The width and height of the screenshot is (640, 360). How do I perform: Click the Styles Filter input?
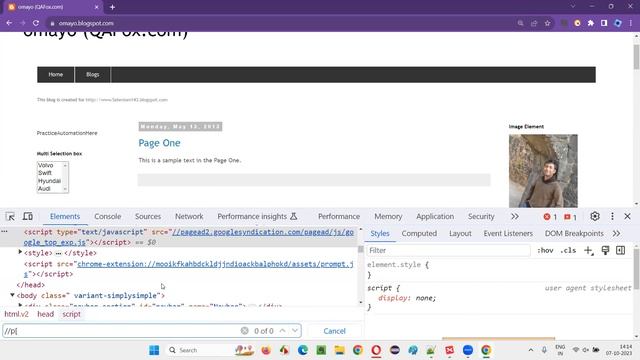pyautogui.click(x=448, y=250)
